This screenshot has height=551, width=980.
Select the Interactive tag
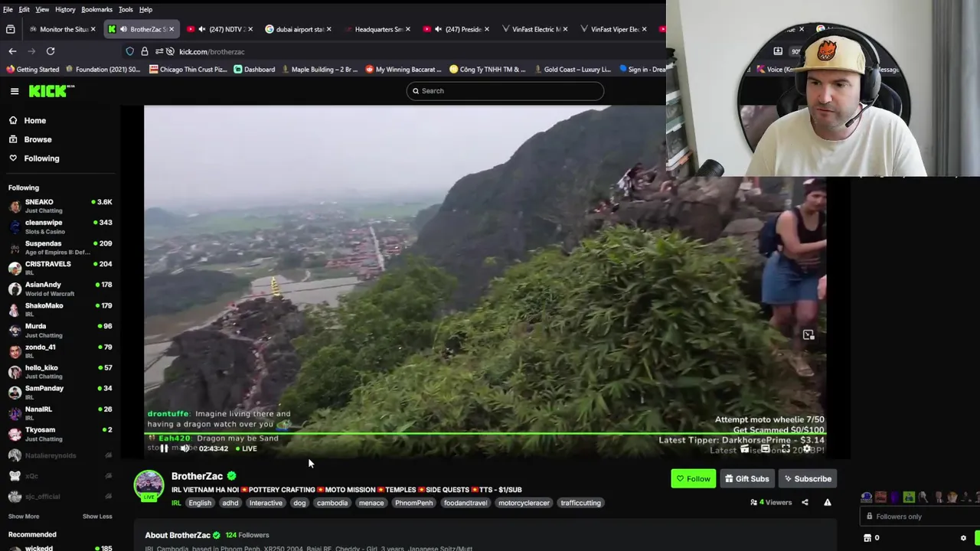[266, 503]
